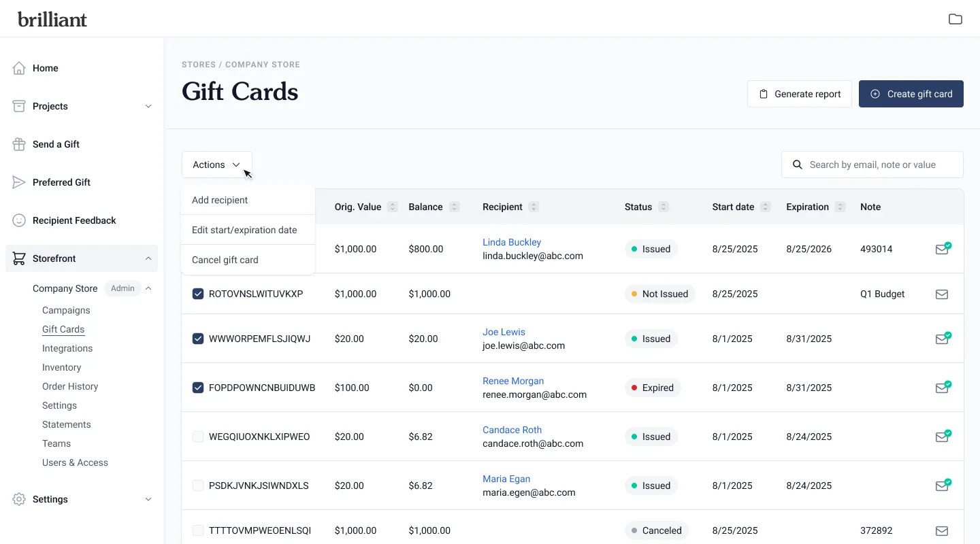The width and height of the screenshot is (980, 544).
Task: Select Add recipient from Actions menu
Action: click(220, 200)
